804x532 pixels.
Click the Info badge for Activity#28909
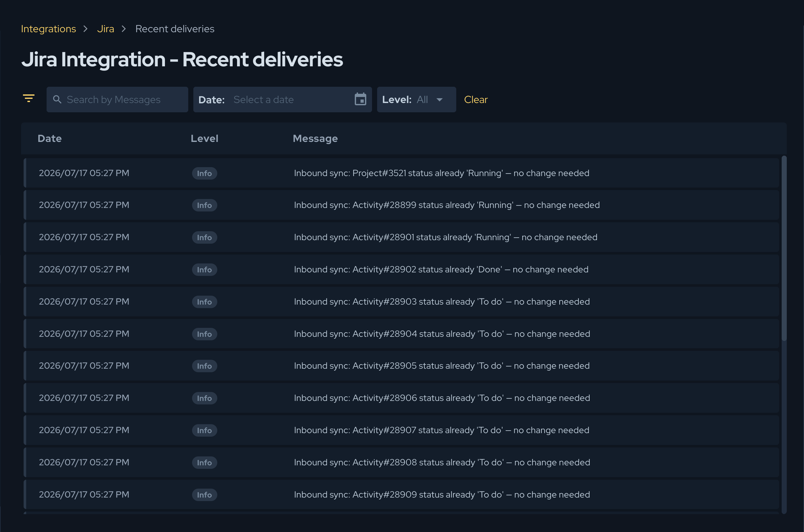[204, 495]
